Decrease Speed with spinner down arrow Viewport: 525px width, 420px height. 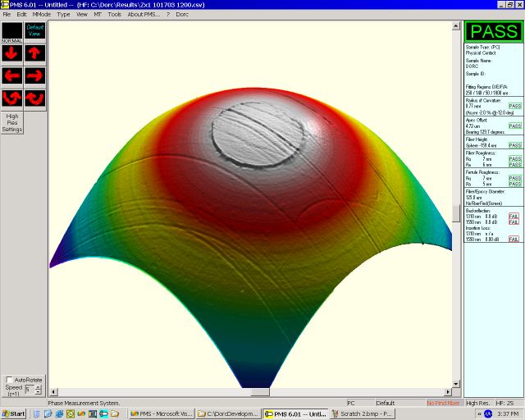(x=38, y=392)
